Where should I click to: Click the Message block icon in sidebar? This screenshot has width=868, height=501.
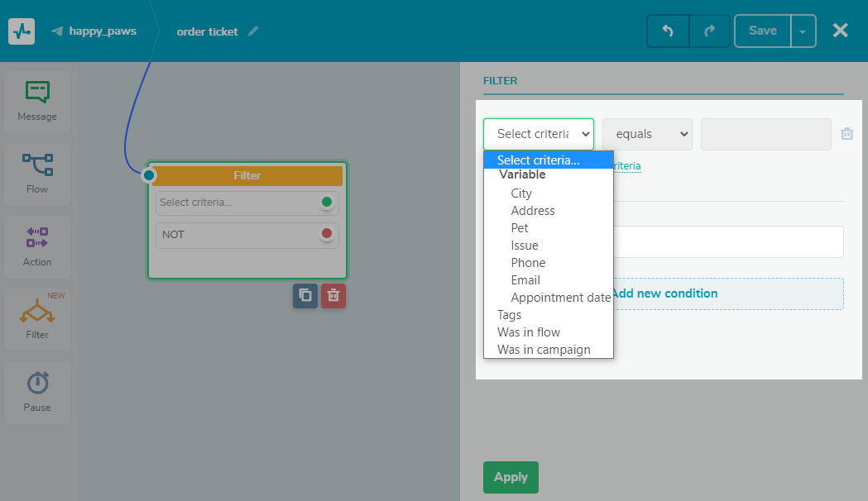point(37,101)
